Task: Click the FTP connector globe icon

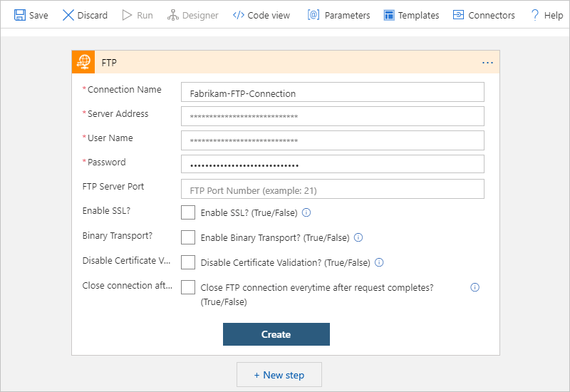Action: [x=83, y=63]
